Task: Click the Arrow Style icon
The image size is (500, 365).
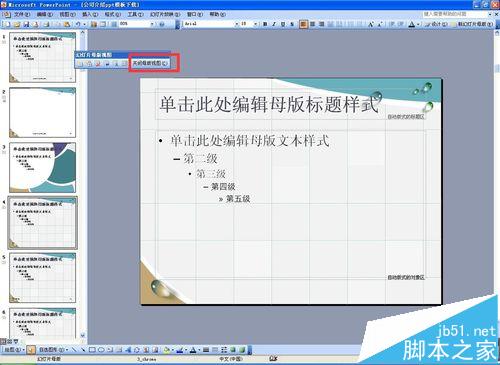Action: tap(224, 350)
